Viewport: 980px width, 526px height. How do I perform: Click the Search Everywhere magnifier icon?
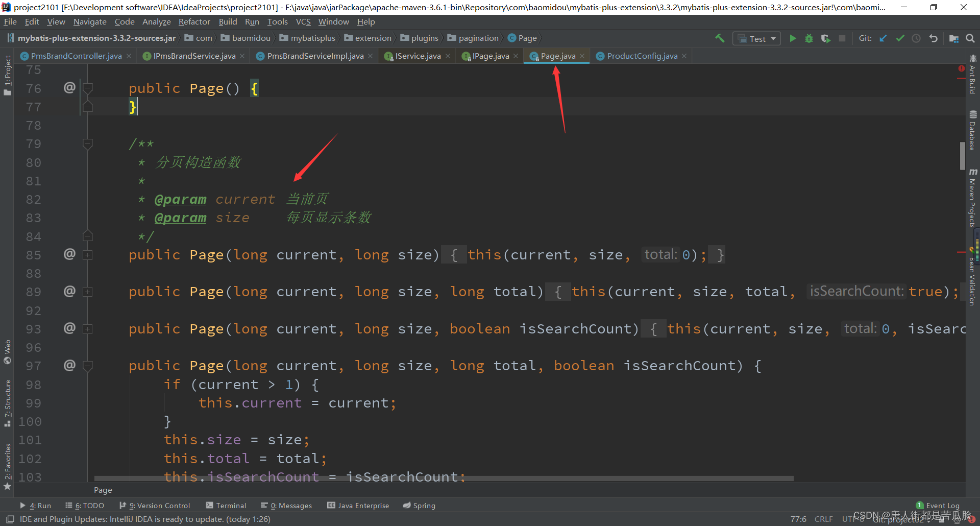click(x=970, y=38)
